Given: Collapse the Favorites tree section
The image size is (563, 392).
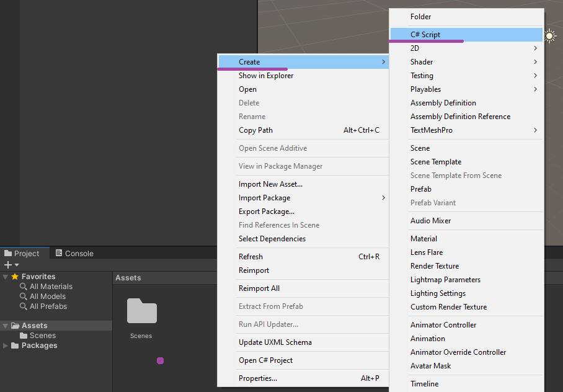Looking at the screenshot, I should [6, 277].
